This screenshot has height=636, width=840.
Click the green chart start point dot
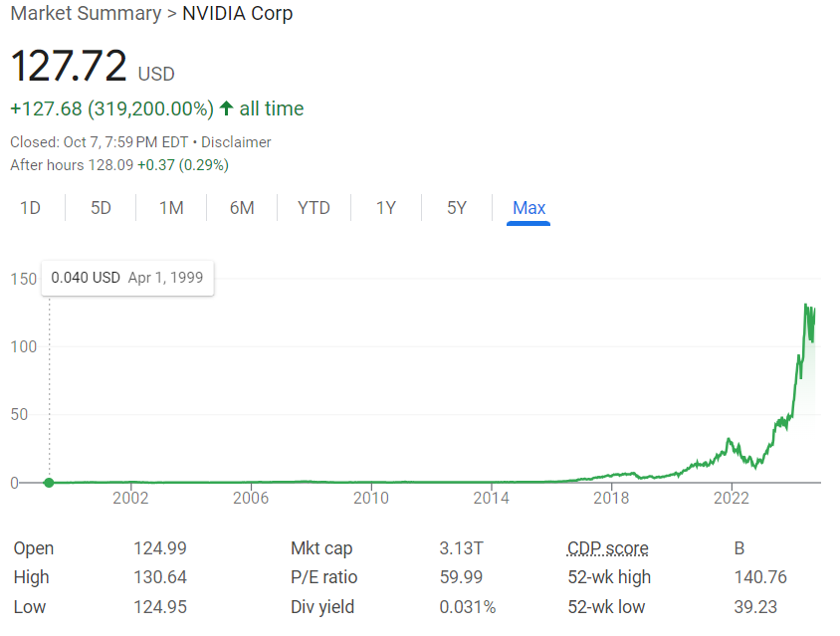point(49,483)
